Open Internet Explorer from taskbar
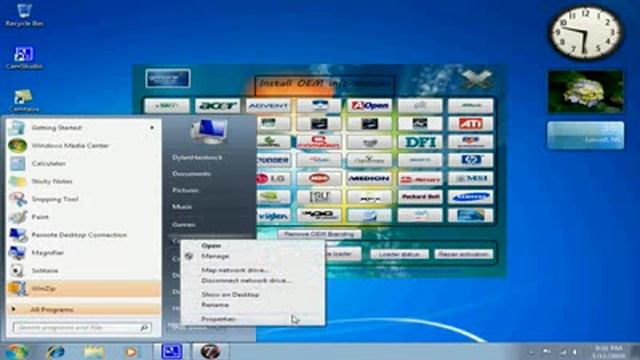Screen dimensions: 640x360 coord(56,351)
